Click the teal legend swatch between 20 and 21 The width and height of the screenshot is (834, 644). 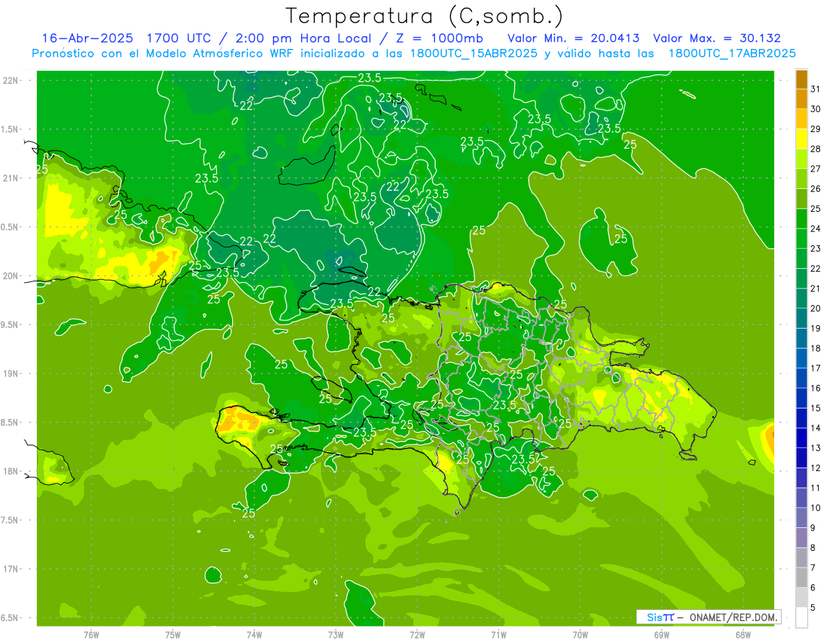point(801,299)
